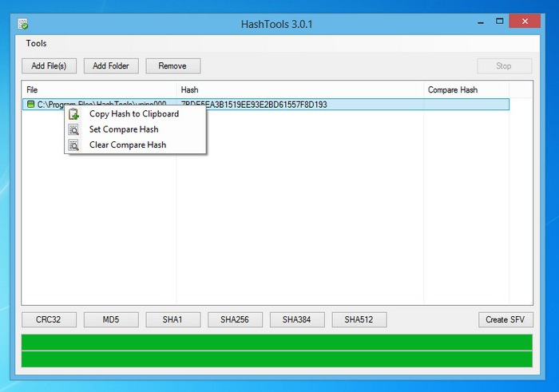
Task: Close the HashTools window
Action: tap(525, 21)
